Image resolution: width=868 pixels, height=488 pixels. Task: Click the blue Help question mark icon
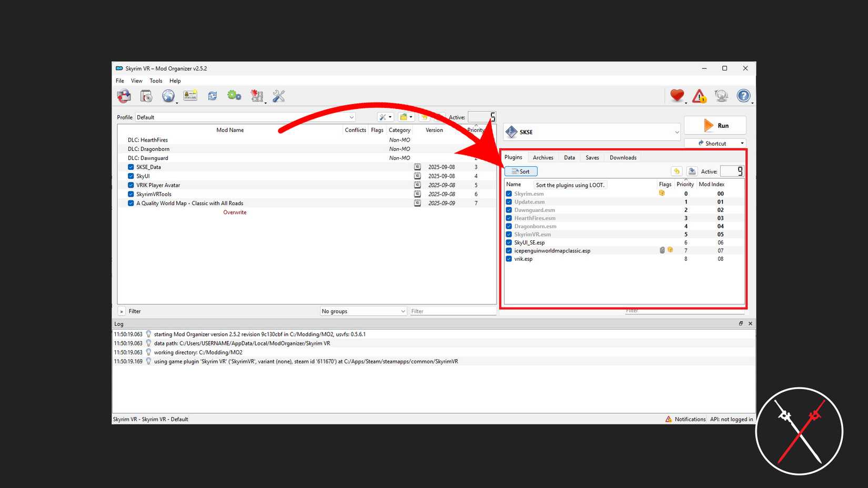pos(743,96)
